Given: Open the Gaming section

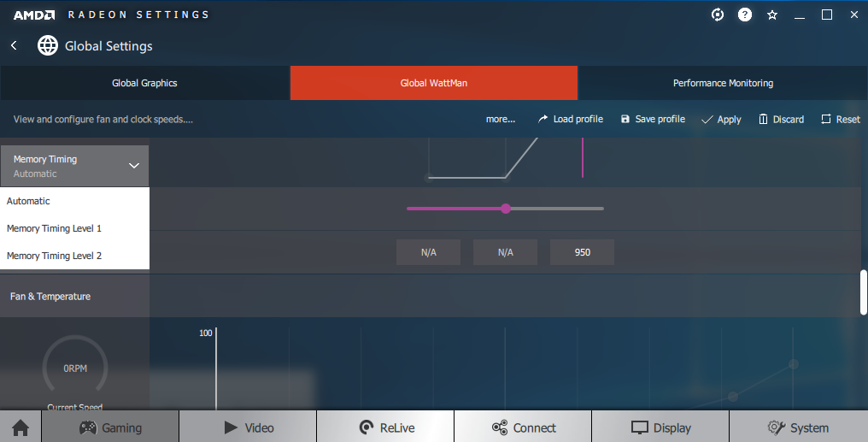Looking at the screenshot, I should pyautogui.click(x=110, y=427).
